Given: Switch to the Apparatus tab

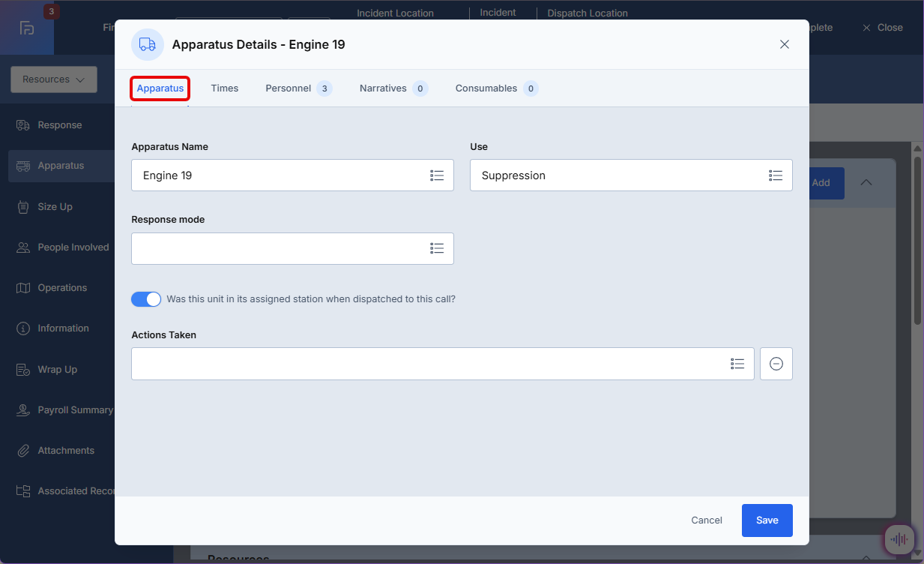Looking at the screenshot, I should [160, 88].
